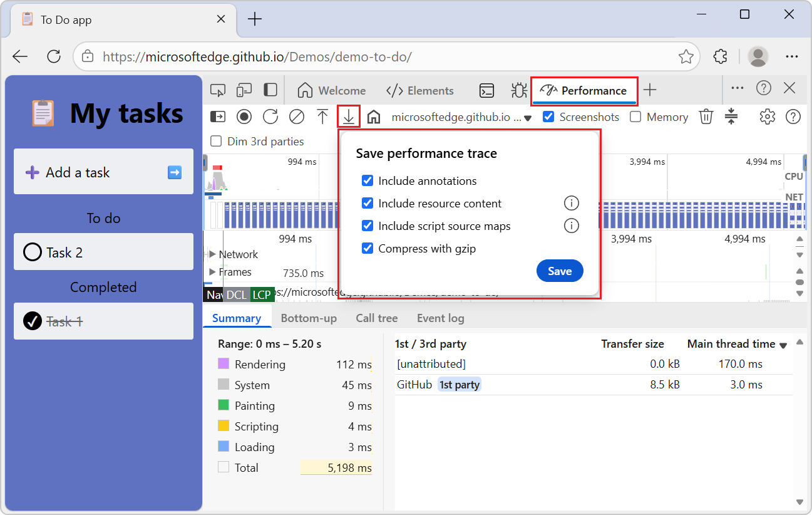
Task: Open the Performance panel settings gear
Action: click(x=767, y=117)
